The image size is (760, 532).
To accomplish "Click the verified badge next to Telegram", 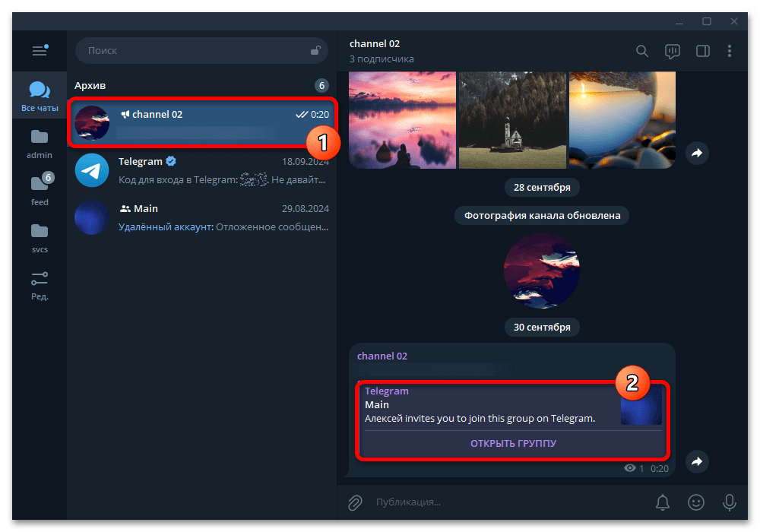I will (170, 161).
